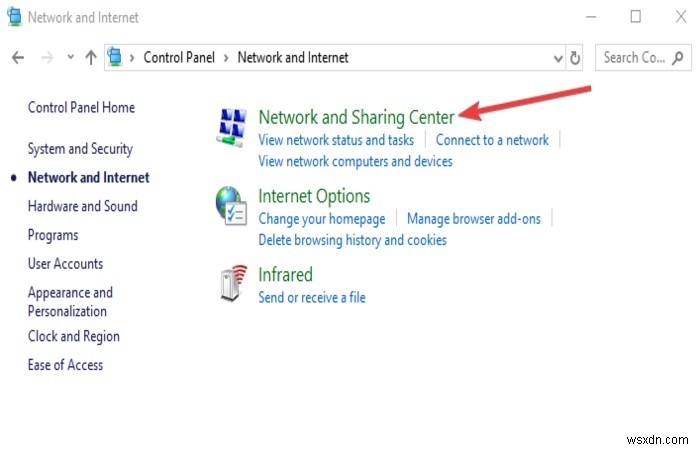This screenshot has height=450, width=700.
Task: Click View network status and tasks
Action: 336,140
